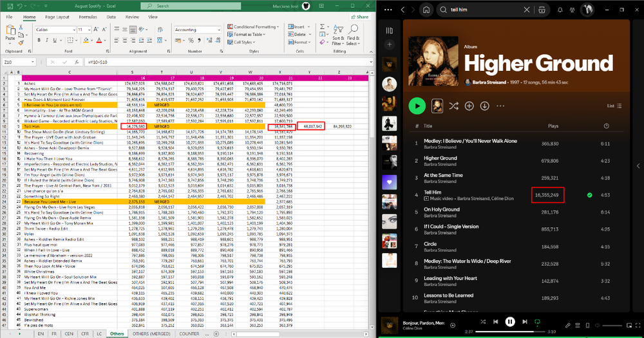Screen dimensions: 644x338
Task: Switch track view using List button
Action: (614, 106)
